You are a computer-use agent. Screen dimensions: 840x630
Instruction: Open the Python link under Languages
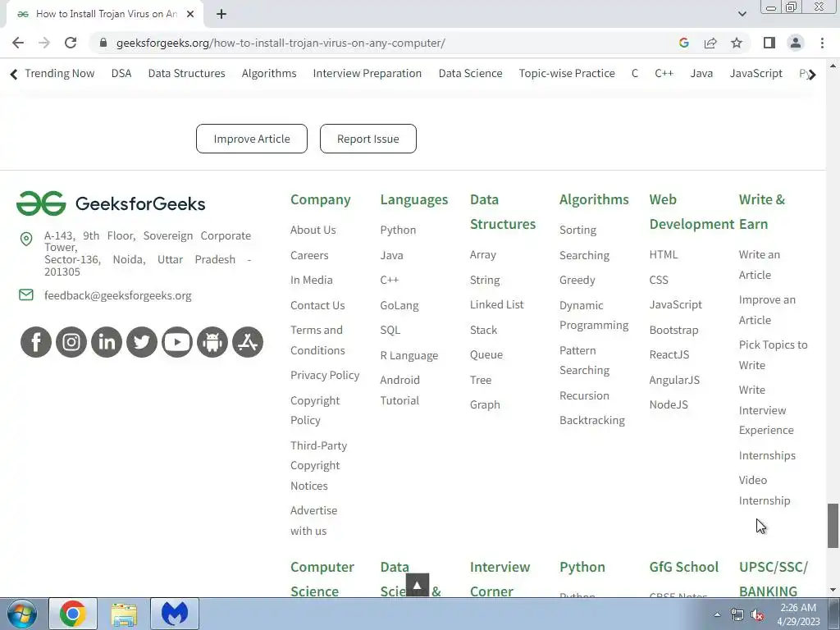point(398,230)
